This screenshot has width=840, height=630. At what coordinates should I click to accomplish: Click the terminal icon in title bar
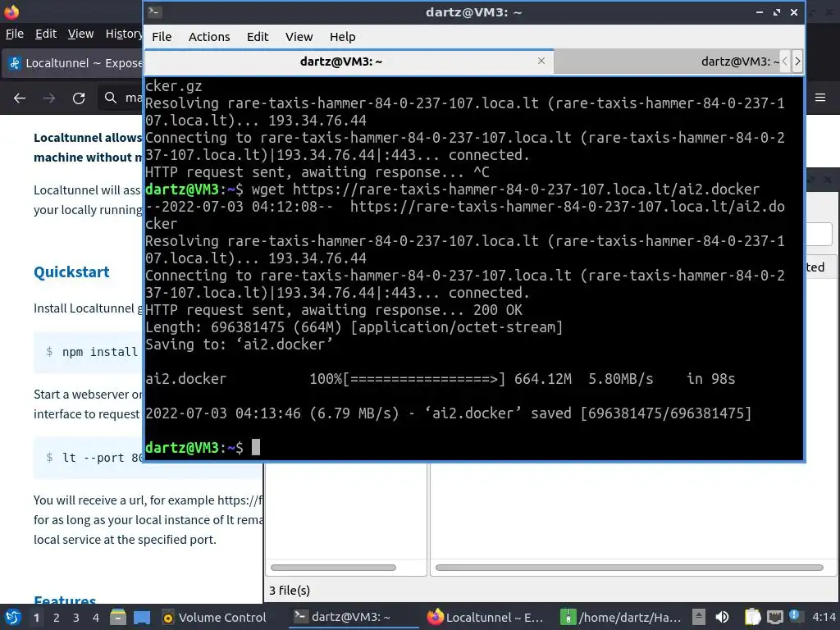[x=155, y=11]
